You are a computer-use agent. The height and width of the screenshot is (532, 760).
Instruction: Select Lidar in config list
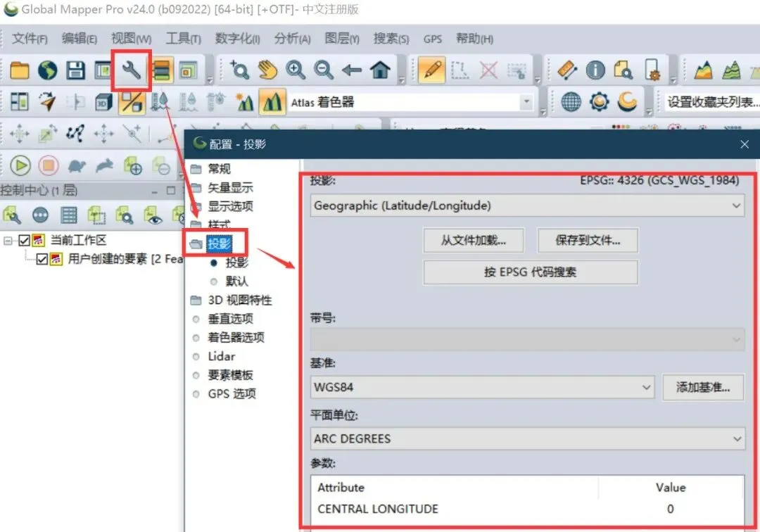[x=222, y=356]
